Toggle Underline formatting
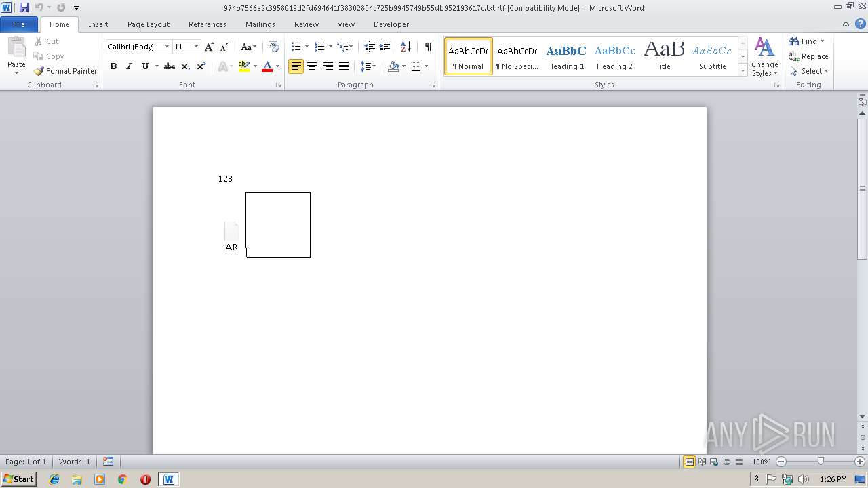Viewport: 868px width, 488px height. pos(145,66)
